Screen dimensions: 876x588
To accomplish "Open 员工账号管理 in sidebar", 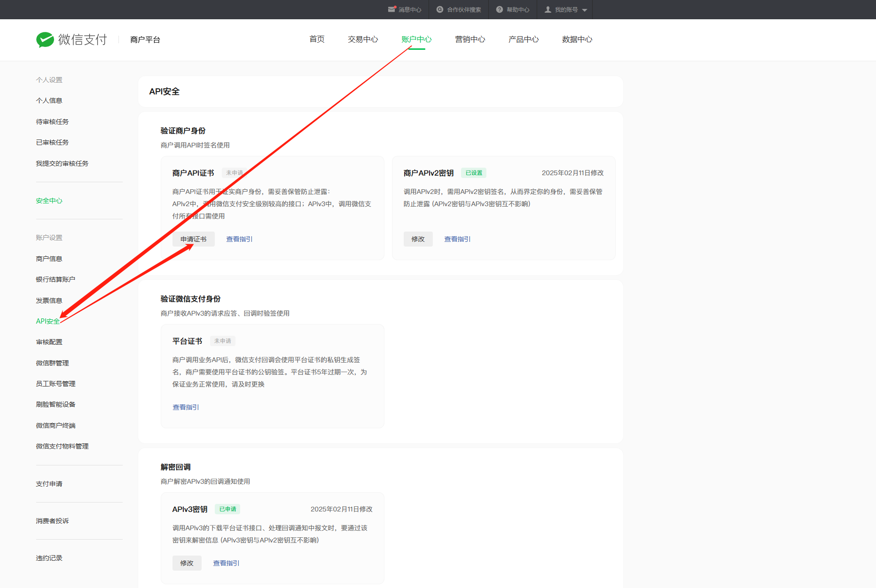I will tap(56, 384).
